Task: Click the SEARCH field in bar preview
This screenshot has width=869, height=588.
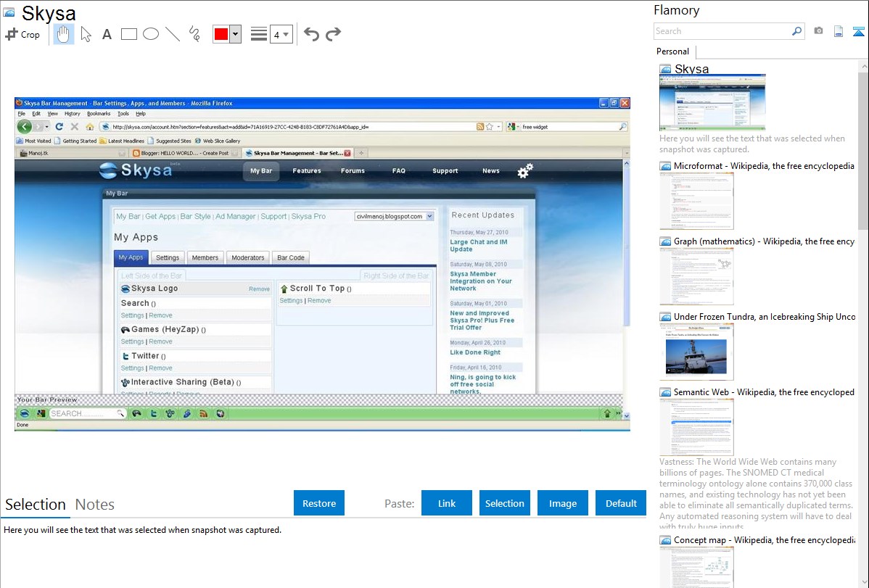Action: pos(87,413)
